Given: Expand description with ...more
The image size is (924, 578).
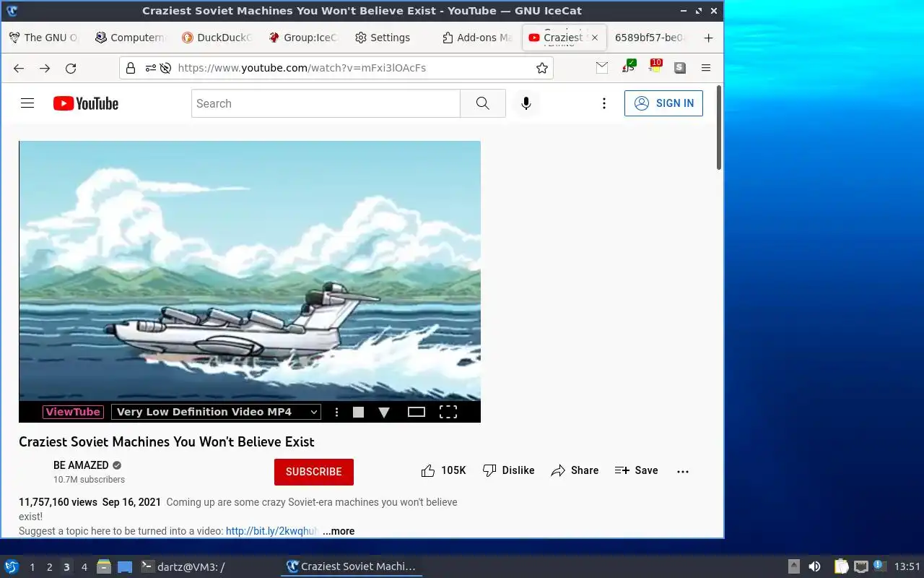Looking at the screenshot, I should 339,531.
